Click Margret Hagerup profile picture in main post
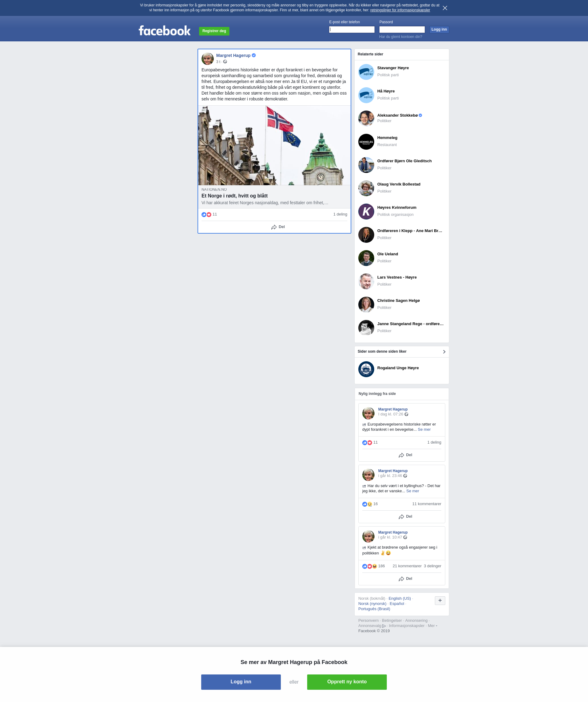This screenshot has height=702, width=588. pyautogui.click(x=207, y=59)
